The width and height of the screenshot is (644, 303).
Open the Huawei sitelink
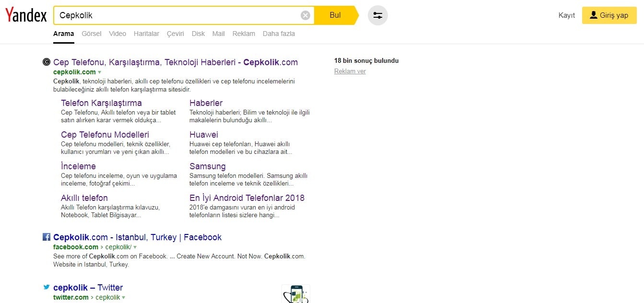coord(204,135)
